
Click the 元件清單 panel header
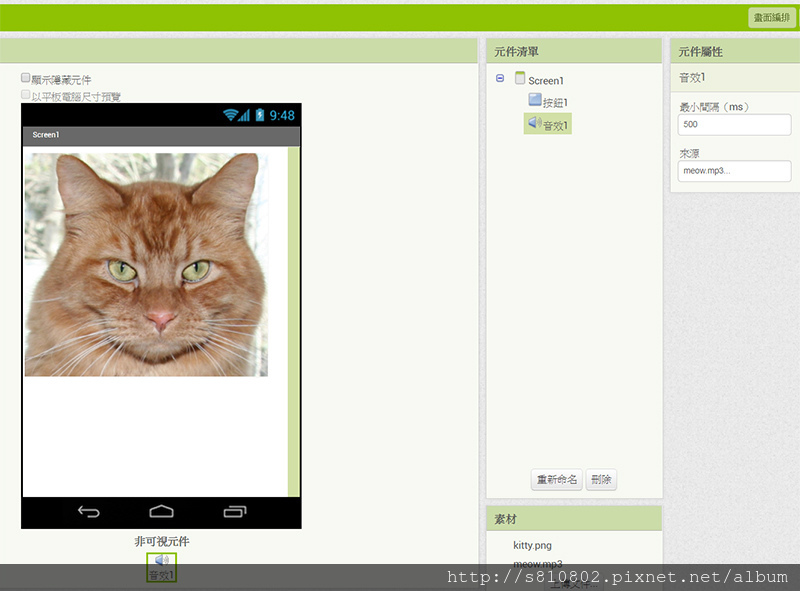click(x=574, y=51)
